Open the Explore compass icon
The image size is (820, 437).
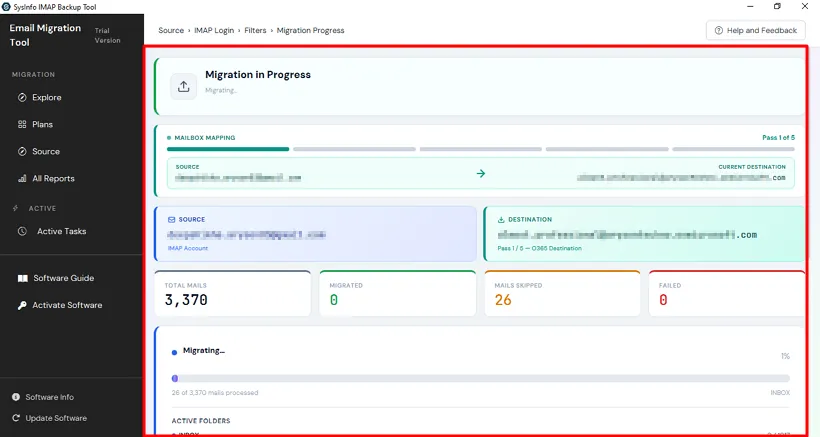point(22,97)
